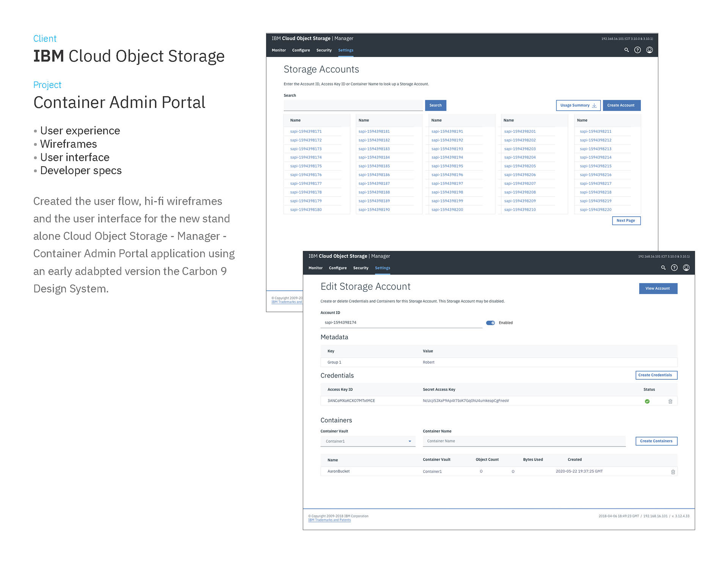Click the Create Credentials button
Screen dimensions: 728x563
point(656,375)
